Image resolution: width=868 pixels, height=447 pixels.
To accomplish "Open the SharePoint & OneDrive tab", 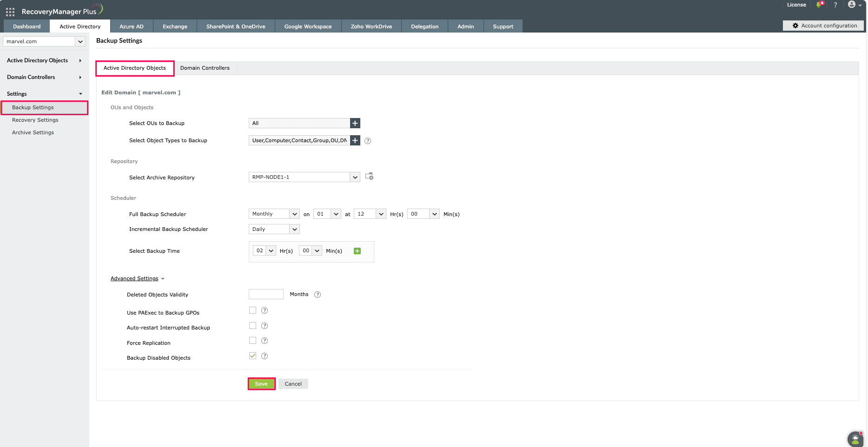I will pyautogui.click(x=236, y=26).
